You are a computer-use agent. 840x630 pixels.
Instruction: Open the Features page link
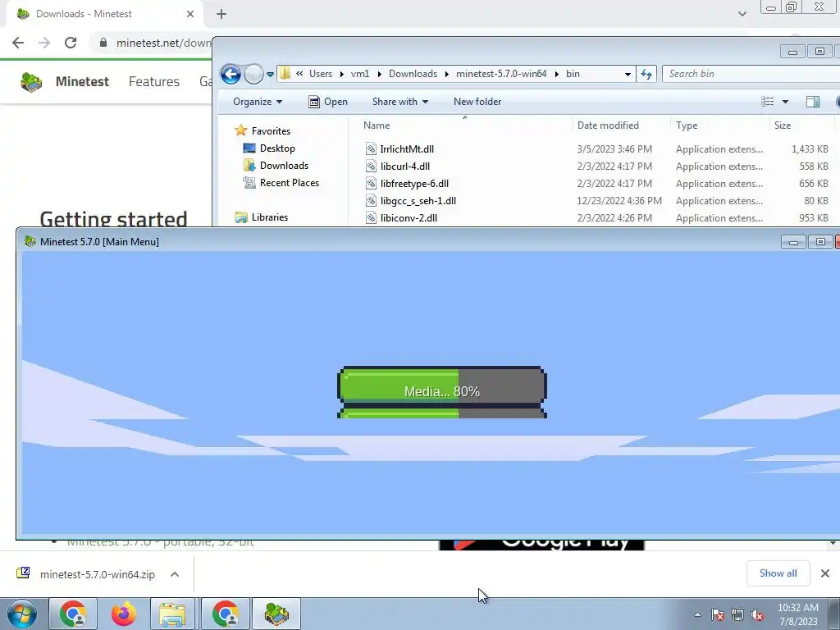pyautogui.click(x=153, y=81)
